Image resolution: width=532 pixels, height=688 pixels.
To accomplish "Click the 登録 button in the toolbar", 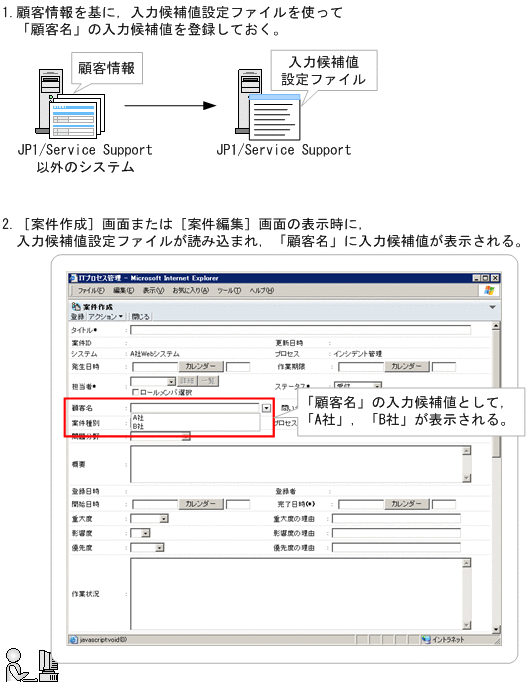I will point(77,316).
